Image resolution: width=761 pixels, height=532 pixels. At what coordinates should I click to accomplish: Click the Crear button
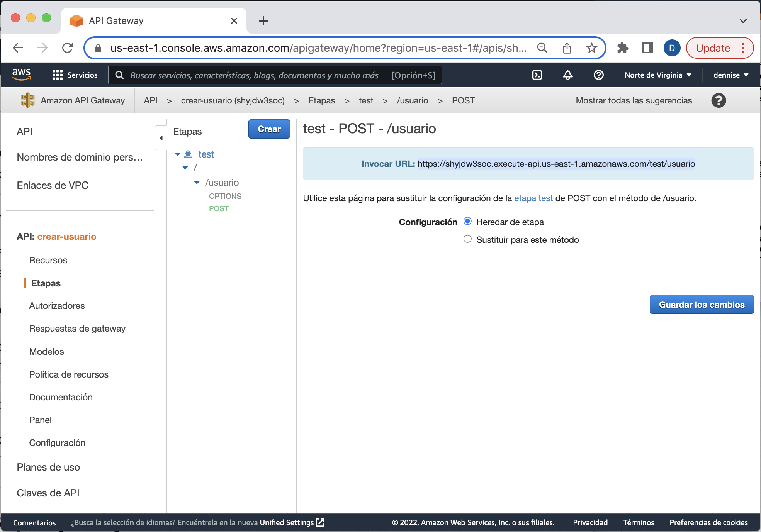pyautogui.click(x=269, y=129)
